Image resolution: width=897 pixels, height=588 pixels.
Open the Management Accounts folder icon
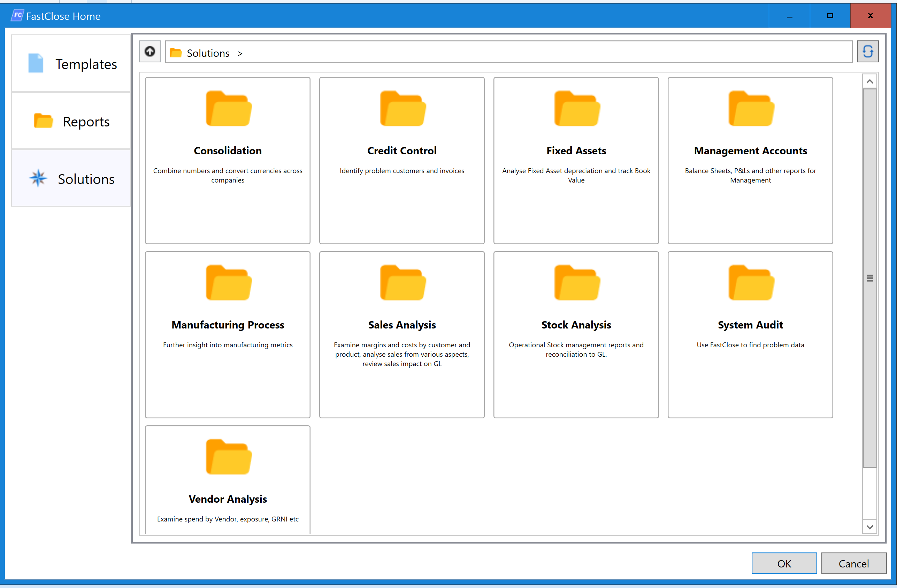(751, 108)
